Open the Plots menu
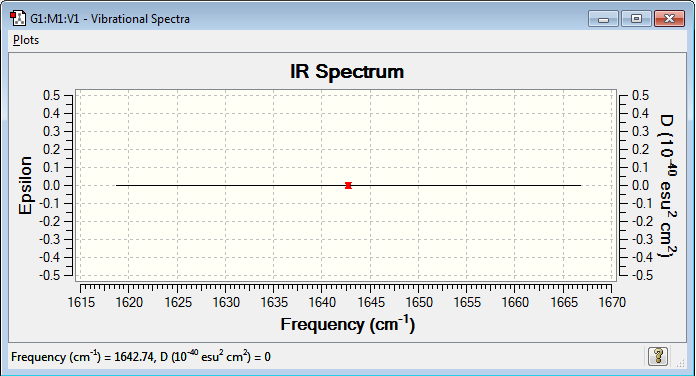This screenshot has width=696, height=376. [26, 40]
